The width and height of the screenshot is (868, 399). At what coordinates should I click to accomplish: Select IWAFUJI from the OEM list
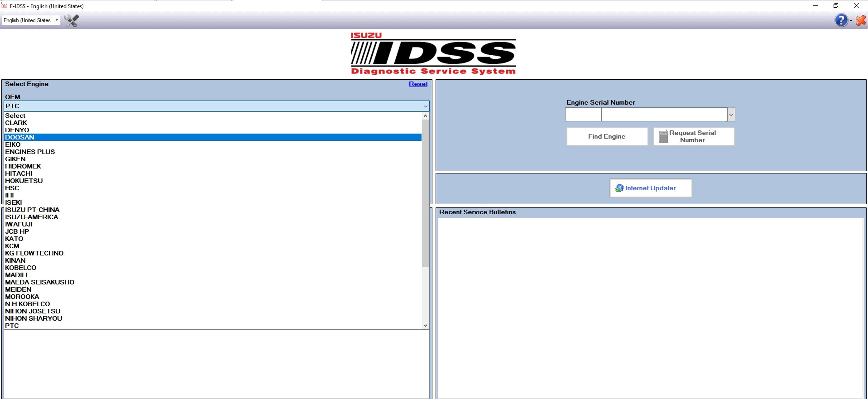coord(213,224)
